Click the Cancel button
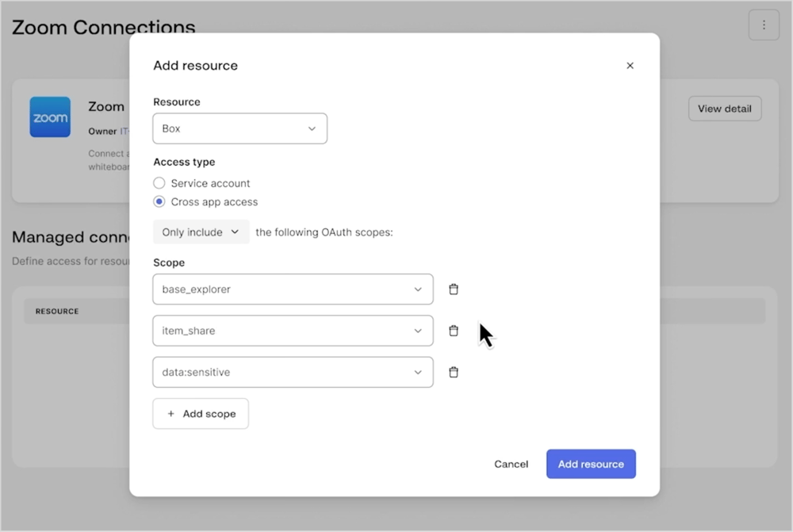The height and width of the screenshot is (532, 793). 511,464
